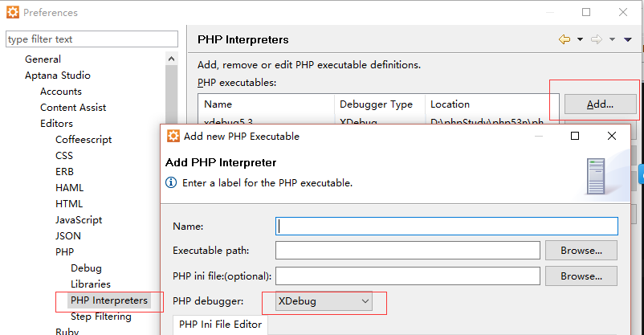Open the back history dropdown arrow

click(x=580, y=39)
